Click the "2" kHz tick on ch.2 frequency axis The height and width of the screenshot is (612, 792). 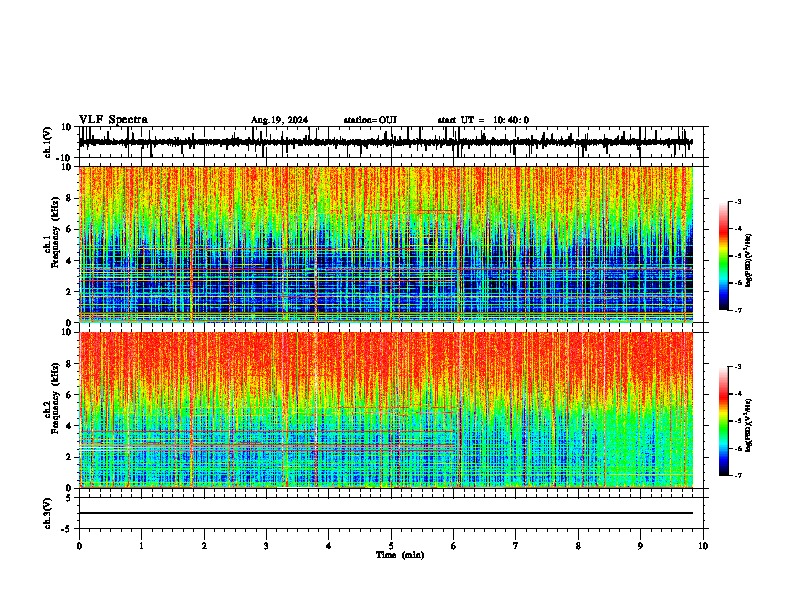pyautogui.click(x=69, y=457)
